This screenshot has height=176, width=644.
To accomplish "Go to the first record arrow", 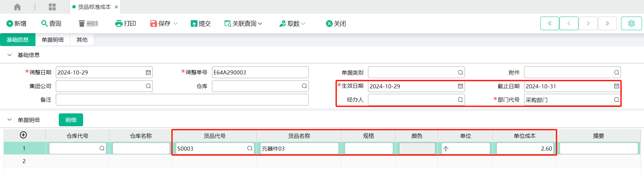I will (x=549, y=23).
